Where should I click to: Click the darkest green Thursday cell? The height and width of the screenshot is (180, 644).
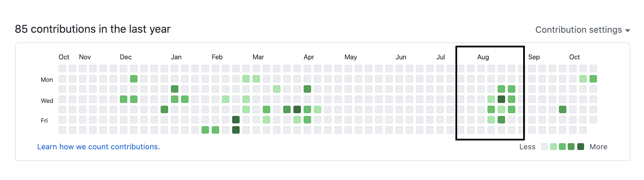coord(297,109)
